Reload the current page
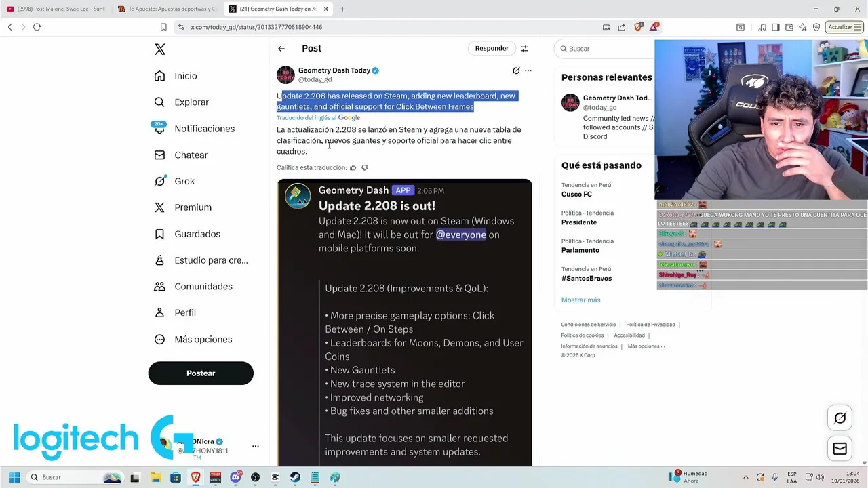 37,27
